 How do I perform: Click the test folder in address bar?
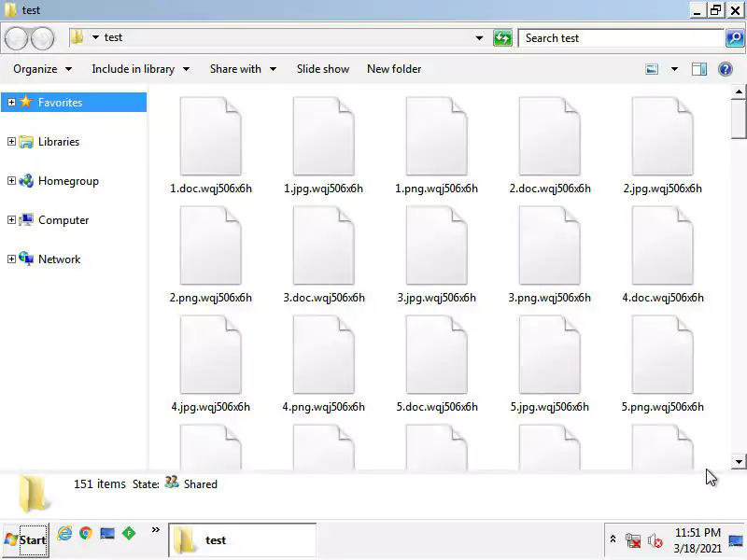click(x=113, y=37)
